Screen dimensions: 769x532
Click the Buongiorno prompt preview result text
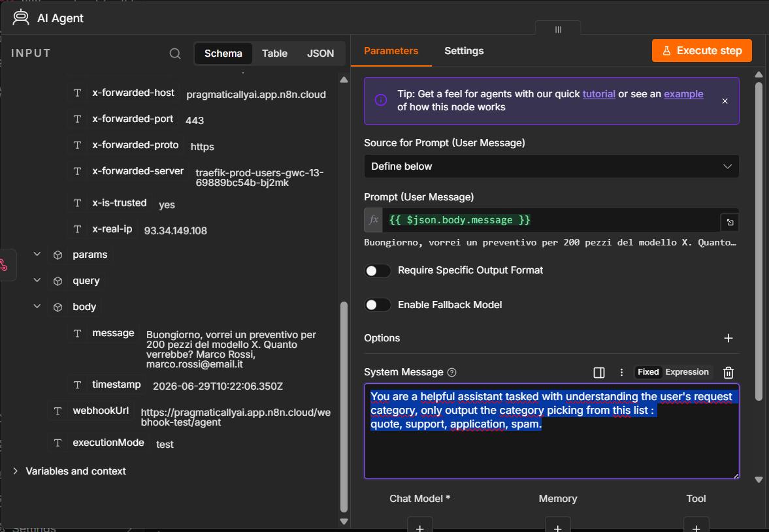549,242
